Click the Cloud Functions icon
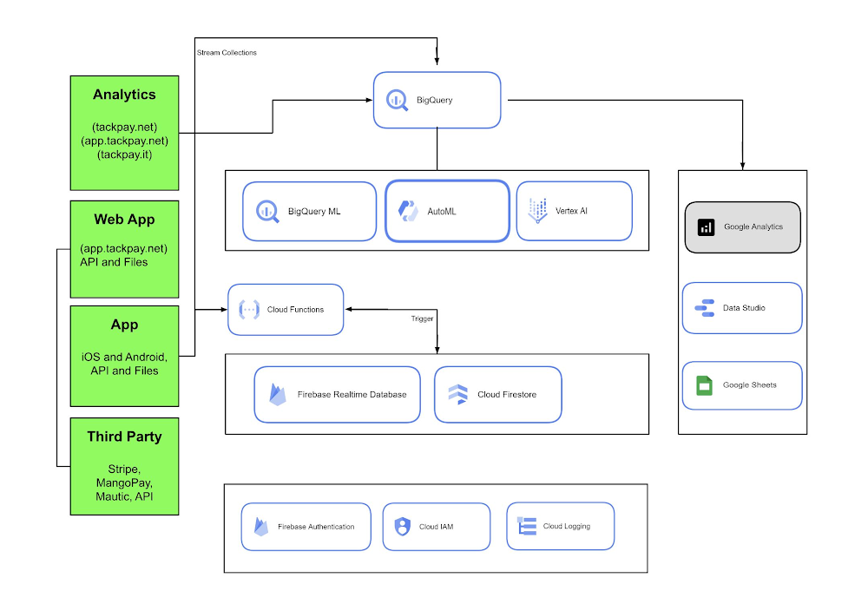Image resolution: width=868 pixels, height=604 pixels. click(249, 310)
